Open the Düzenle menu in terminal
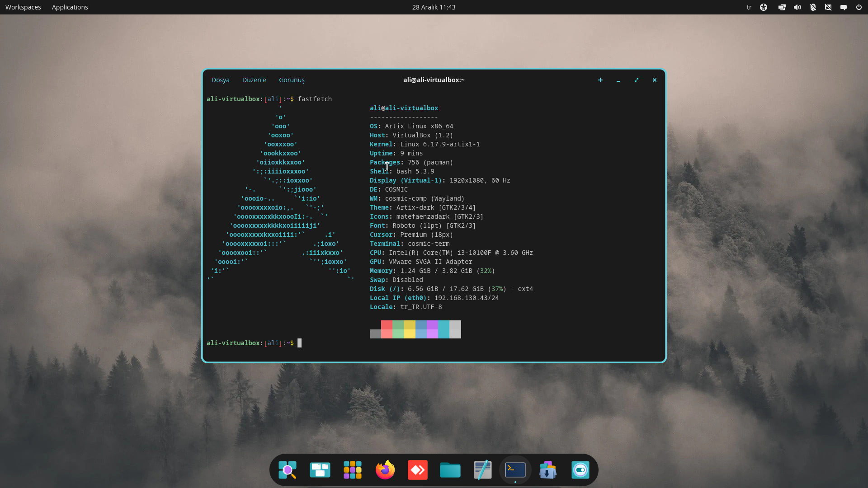 pos(254,80)
